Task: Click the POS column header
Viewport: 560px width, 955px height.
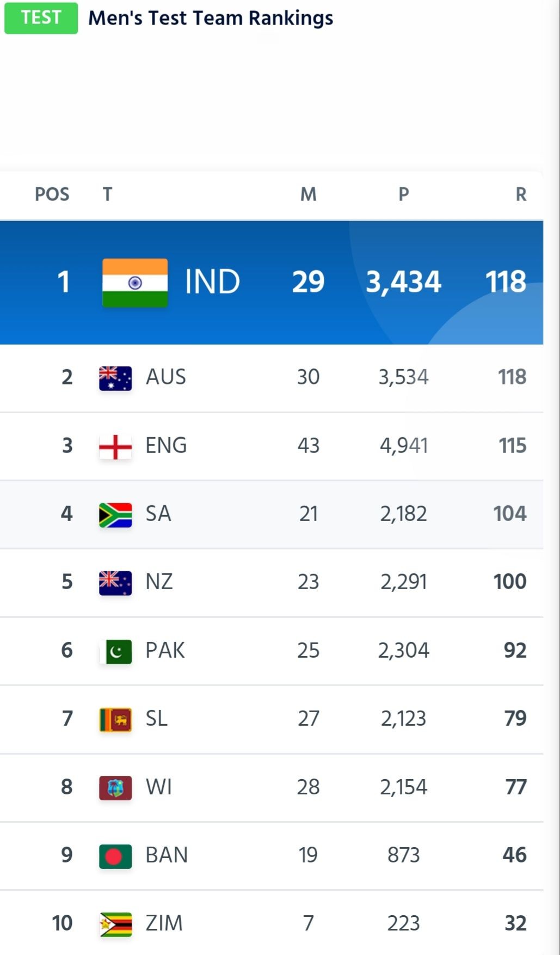Action: (x=52, y=194)
